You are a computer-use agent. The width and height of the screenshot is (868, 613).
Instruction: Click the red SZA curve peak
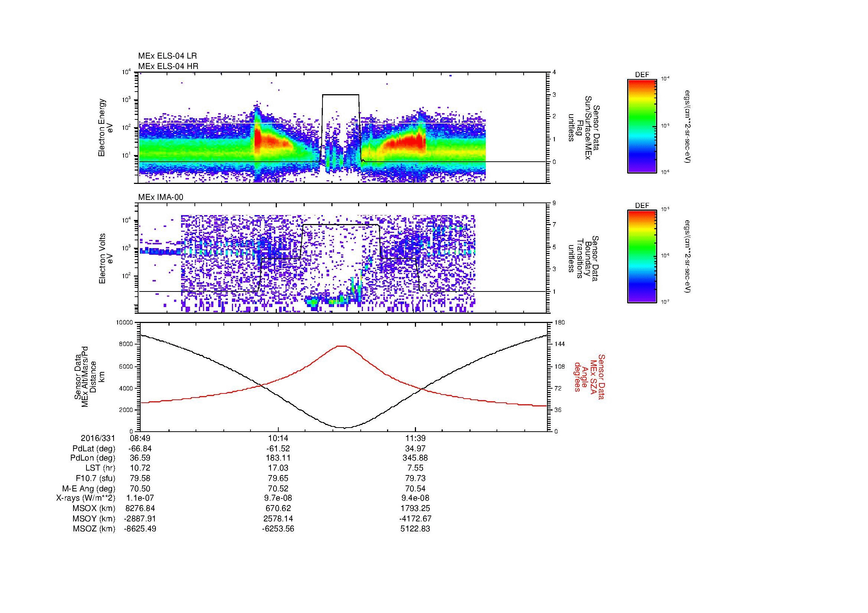pos(342,346)
